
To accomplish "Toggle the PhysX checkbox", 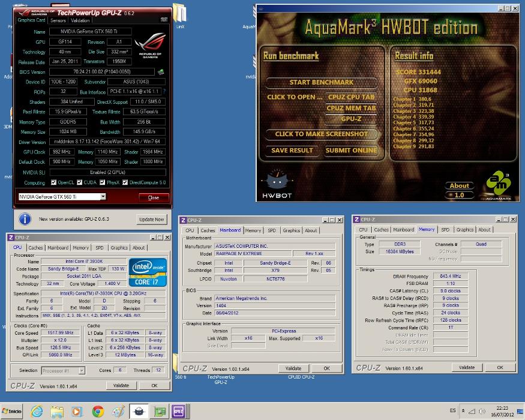I will coord(103,182).
